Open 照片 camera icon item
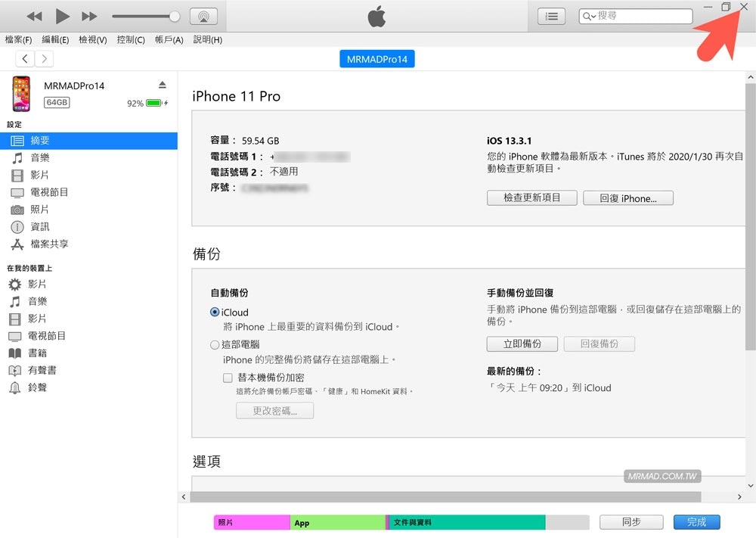The height and width of the screenshot is (538, 756). (88, 210)
